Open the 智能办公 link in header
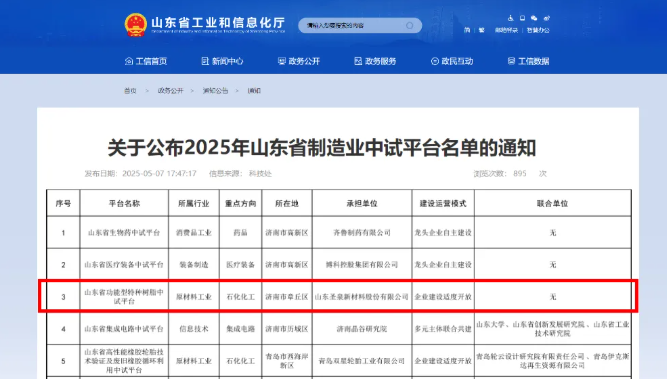 tap(538, 30)
